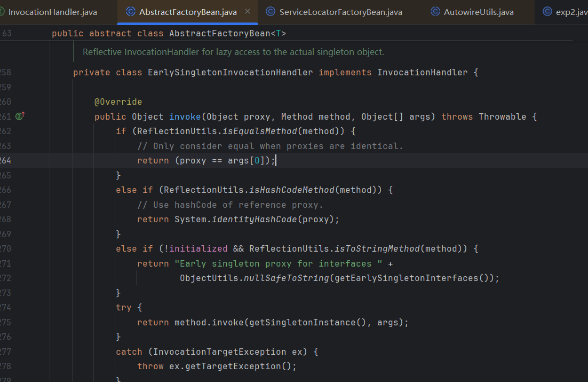This screenshot has height=382, width=588.
Task: Switch to the InvocationHandler.java tab
Action: (52, 12)
